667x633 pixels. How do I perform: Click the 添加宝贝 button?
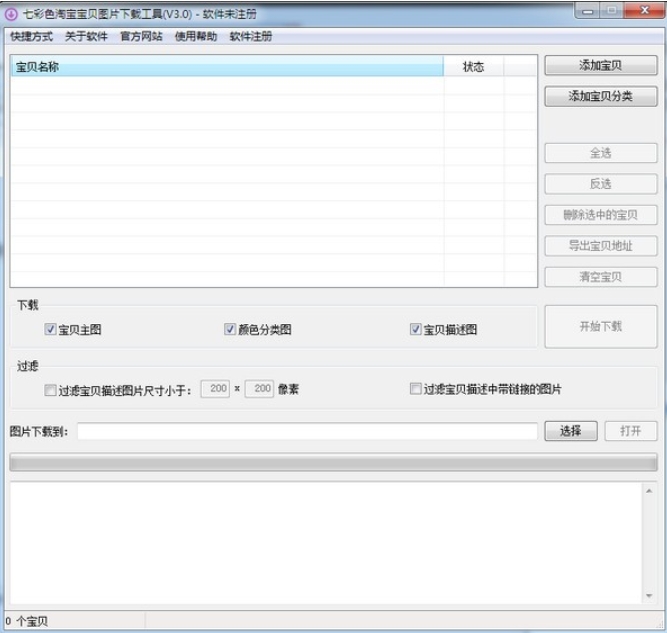[x=601, y=66]
